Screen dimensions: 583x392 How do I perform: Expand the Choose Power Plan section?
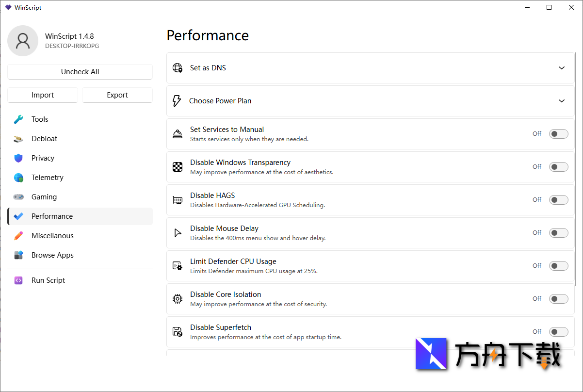click(562, 101)
